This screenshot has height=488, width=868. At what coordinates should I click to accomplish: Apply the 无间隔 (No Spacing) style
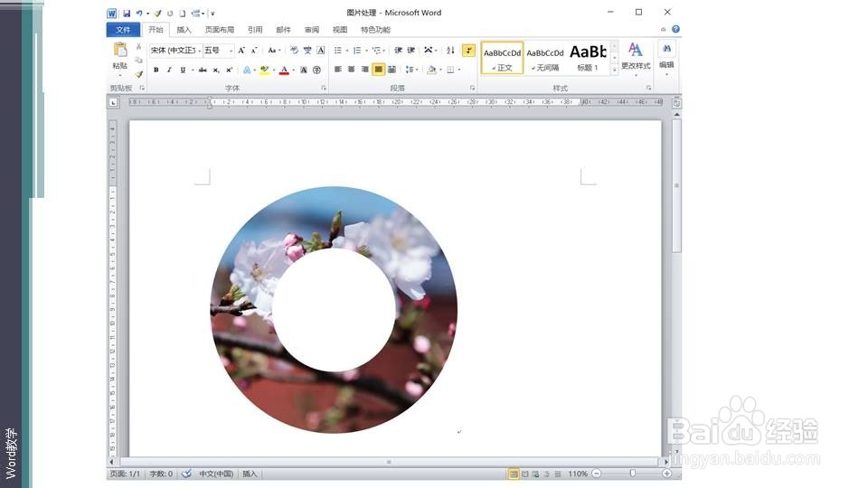tap(545, 58)
